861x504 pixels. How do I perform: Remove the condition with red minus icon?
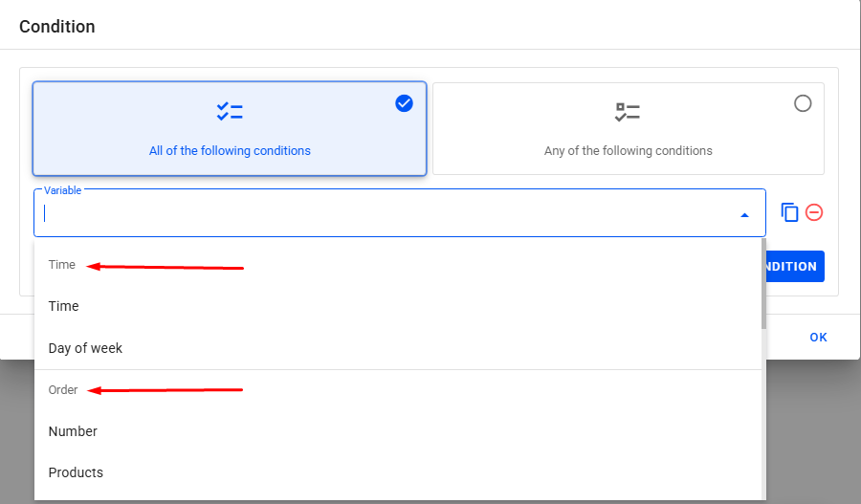814,212
